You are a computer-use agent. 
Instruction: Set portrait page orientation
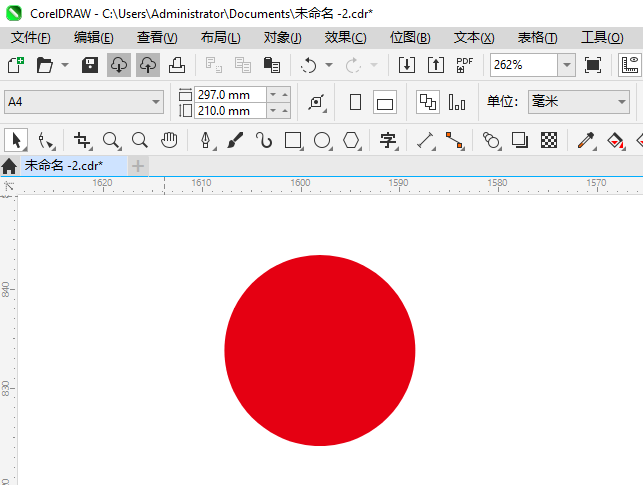(356, 102)
